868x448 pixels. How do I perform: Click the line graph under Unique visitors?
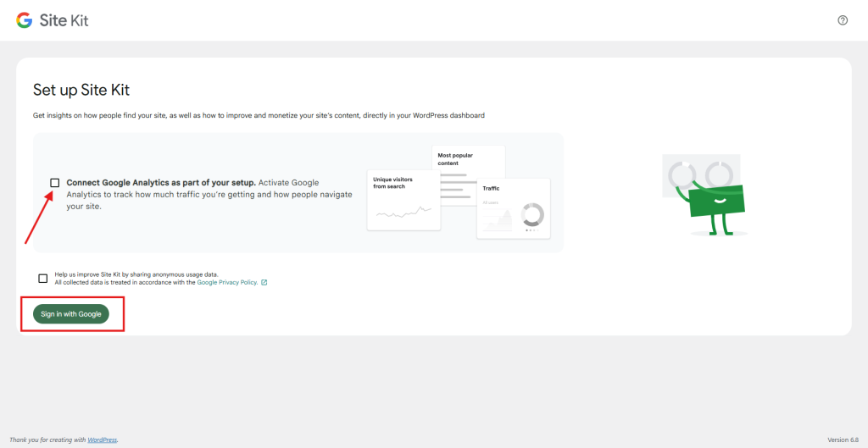[403, 212]
